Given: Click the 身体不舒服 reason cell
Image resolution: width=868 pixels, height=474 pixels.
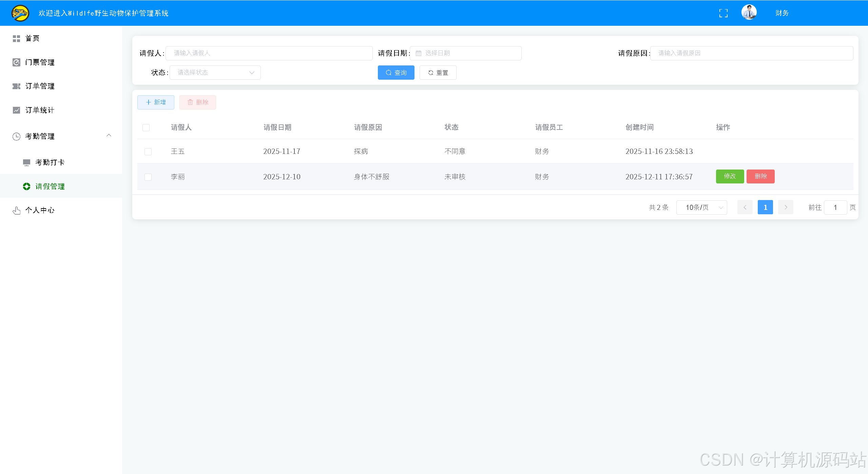Looking at the screenshot, I should (371, 177).
